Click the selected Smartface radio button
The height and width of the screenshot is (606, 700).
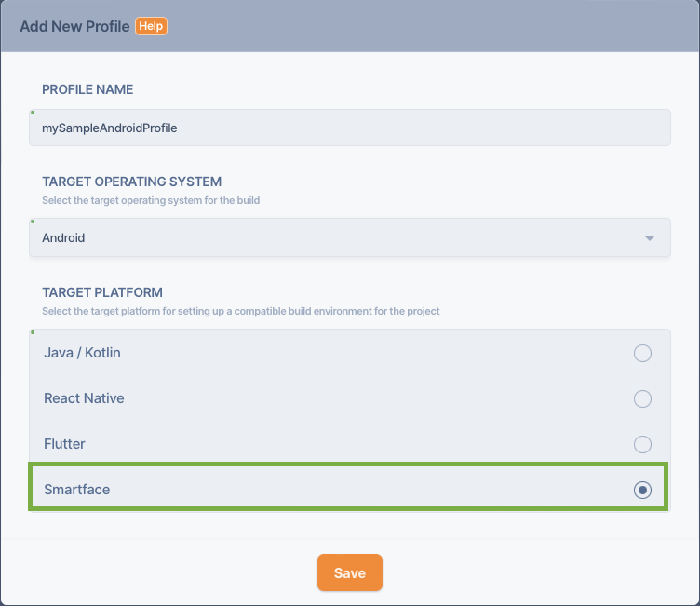(x=642, y=490)
